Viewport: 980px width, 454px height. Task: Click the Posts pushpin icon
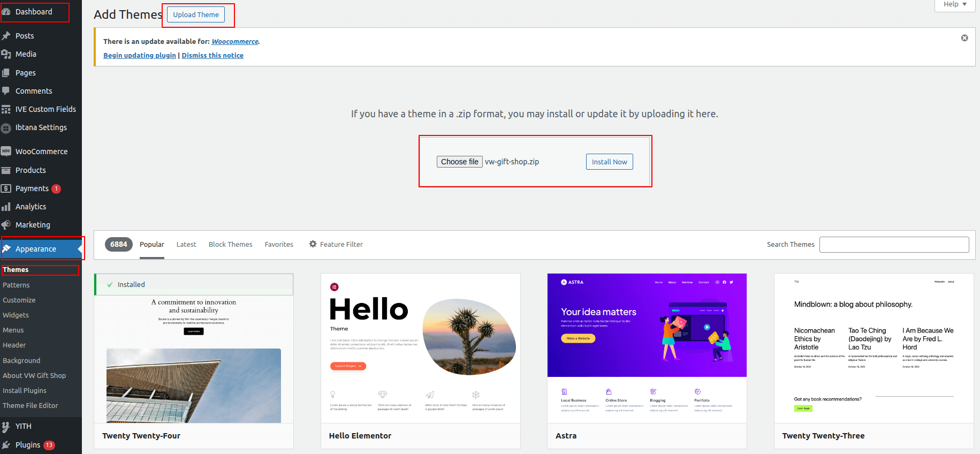pyautogui.click(x=6, y=36)
